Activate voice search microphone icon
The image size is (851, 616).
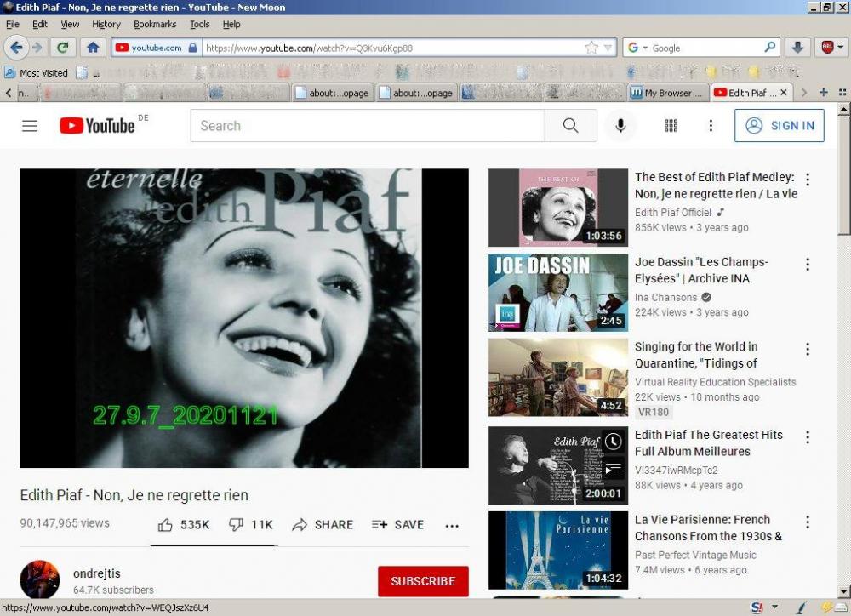click(x=620, y=126)
